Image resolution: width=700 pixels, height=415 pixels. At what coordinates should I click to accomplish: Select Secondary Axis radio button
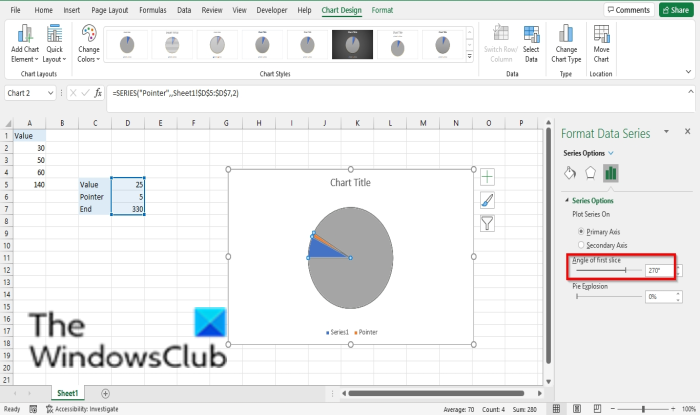tap(581, 245)
